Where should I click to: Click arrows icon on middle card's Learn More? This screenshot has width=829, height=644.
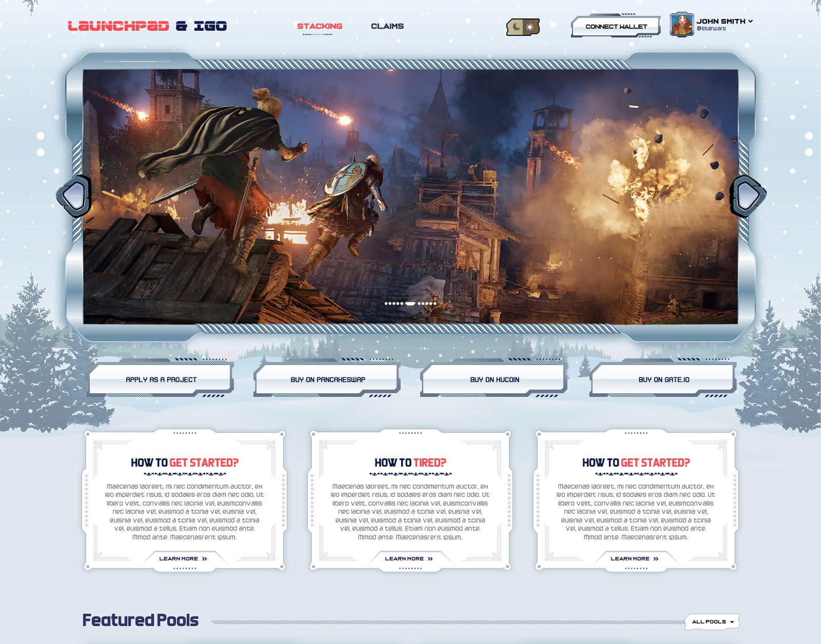430,559
